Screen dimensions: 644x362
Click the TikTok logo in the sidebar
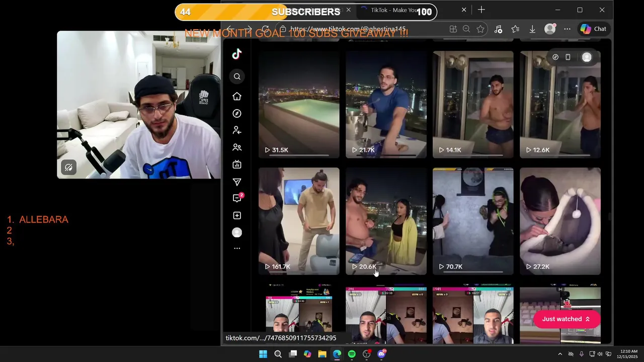point(237,54)
